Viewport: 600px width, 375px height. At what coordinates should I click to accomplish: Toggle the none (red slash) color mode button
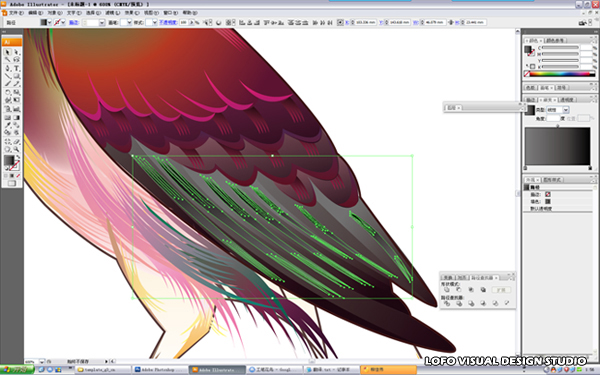(x=18, y=176)
